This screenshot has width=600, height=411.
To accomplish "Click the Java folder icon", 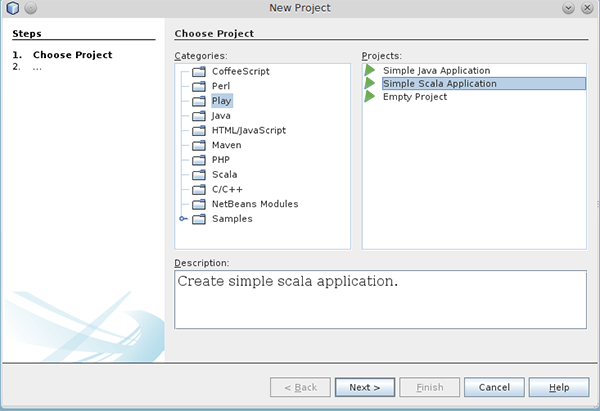I will click(199, 116).
